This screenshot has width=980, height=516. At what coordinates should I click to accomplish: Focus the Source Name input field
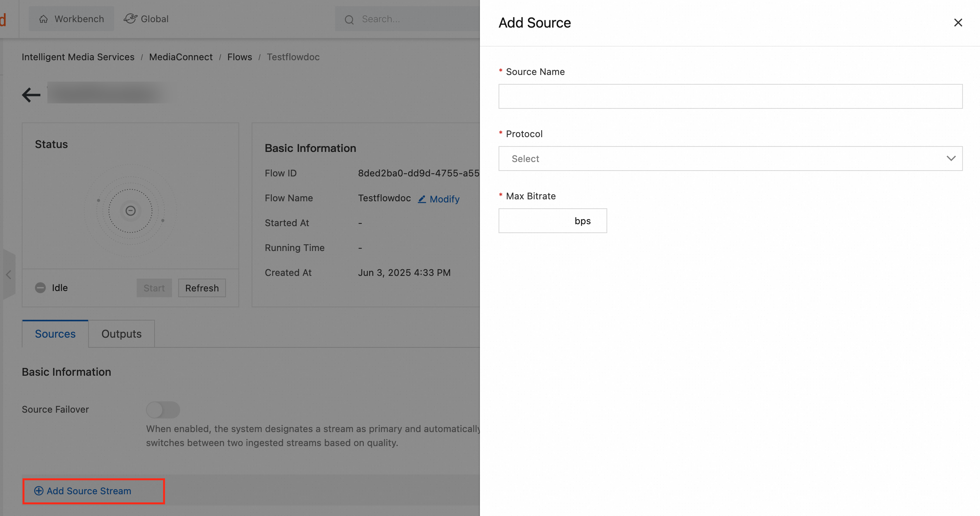pos(730,96)
